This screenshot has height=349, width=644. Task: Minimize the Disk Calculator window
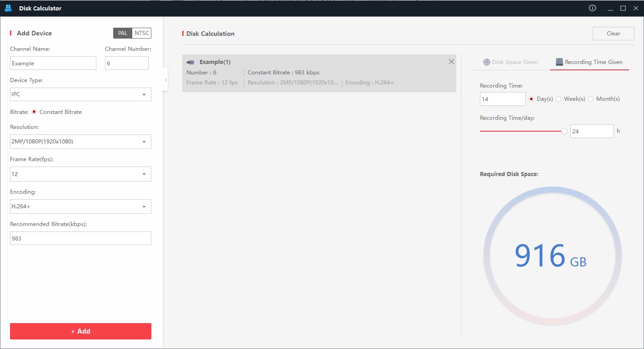(x=610, y=8)
